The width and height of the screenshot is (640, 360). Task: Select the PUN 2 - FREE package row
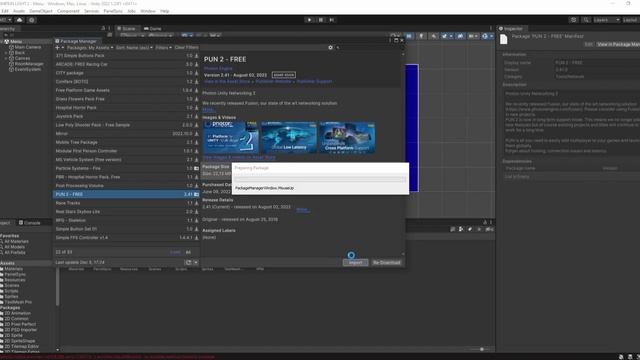pos(127,194)
